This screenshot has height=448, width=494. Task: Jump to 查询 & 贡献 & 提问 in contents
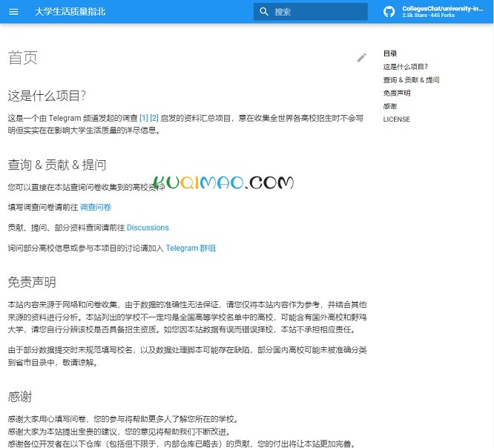tap(411, 80)
